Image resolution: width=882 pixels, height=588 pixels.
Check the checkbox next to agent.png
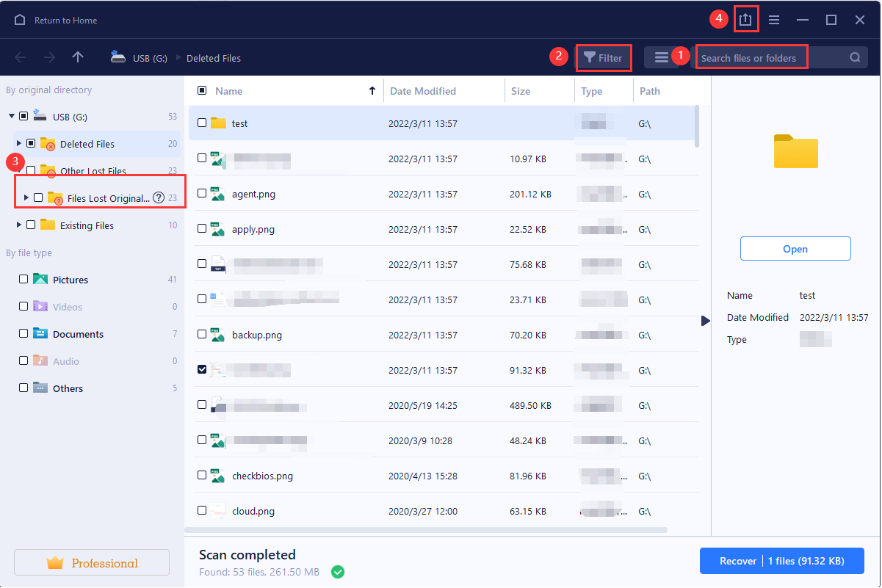[201, 194]
